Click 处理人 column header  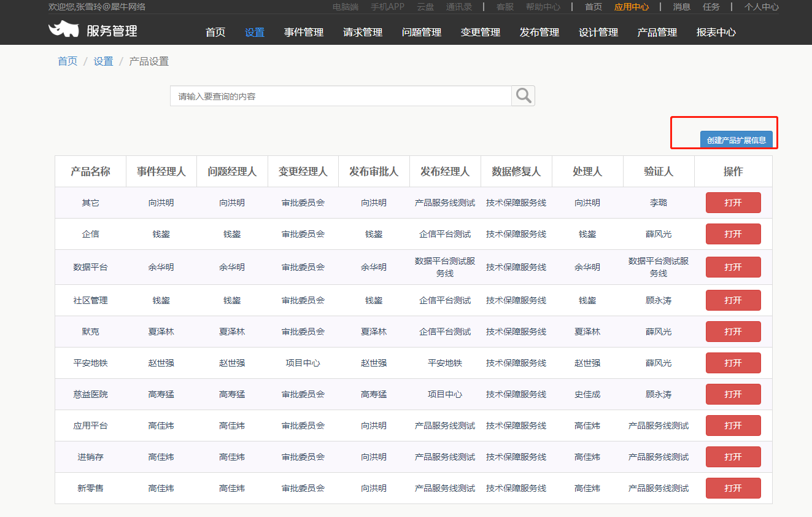(587, 171)
